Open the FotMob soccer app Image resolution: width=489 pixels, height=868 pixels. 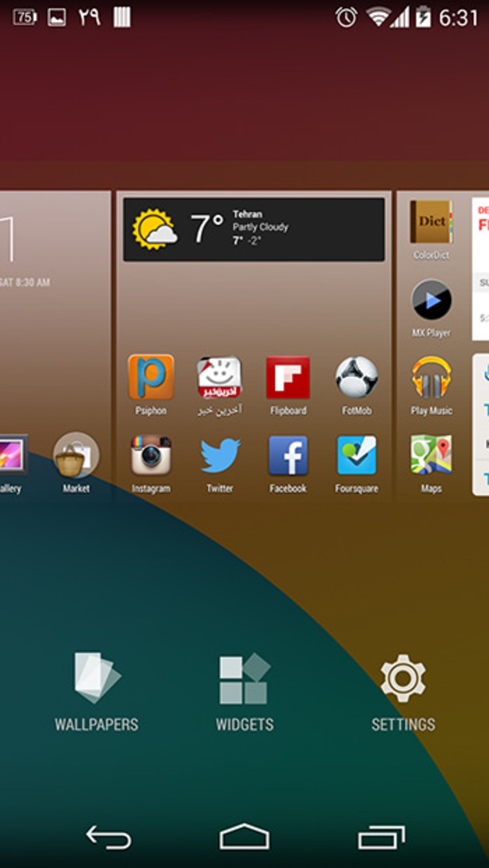pos(357,377)
